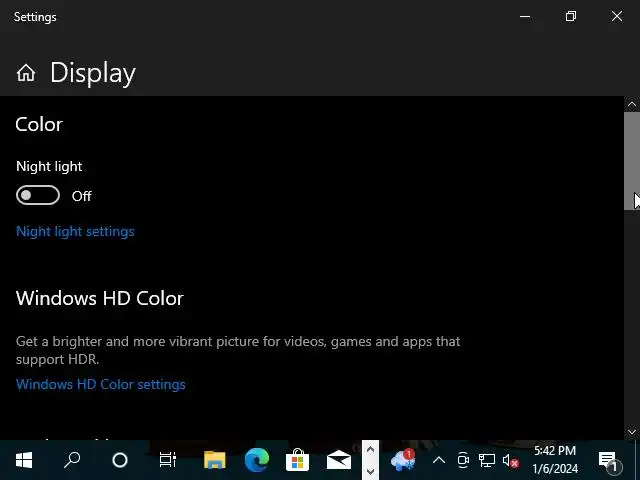
Task: Open Night light settings link
Action: pos(75,231)
